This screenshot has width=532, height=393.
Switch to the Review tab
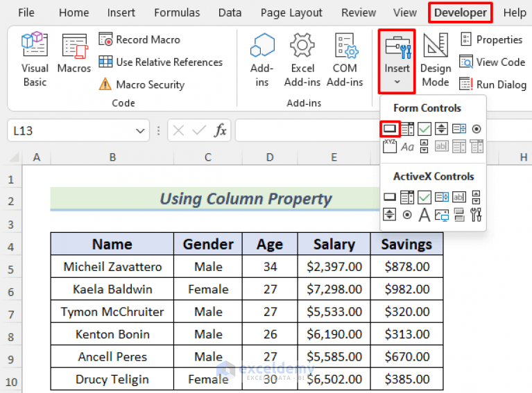[359, 13]
